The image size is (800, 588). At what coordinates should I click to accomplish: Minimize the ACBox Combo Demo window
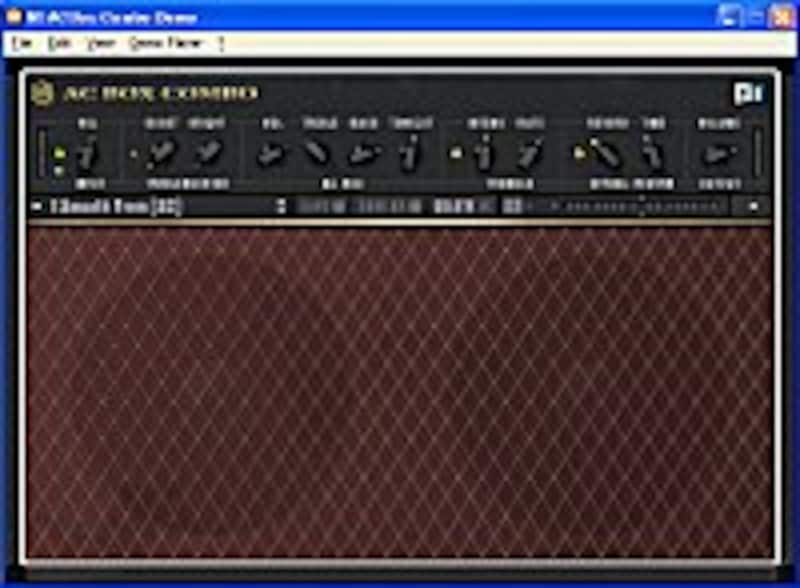728,17
